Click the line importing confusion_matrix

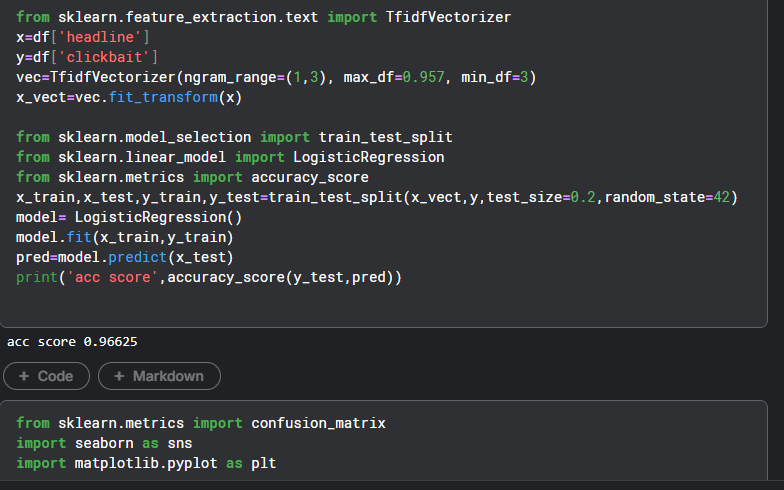201,423
